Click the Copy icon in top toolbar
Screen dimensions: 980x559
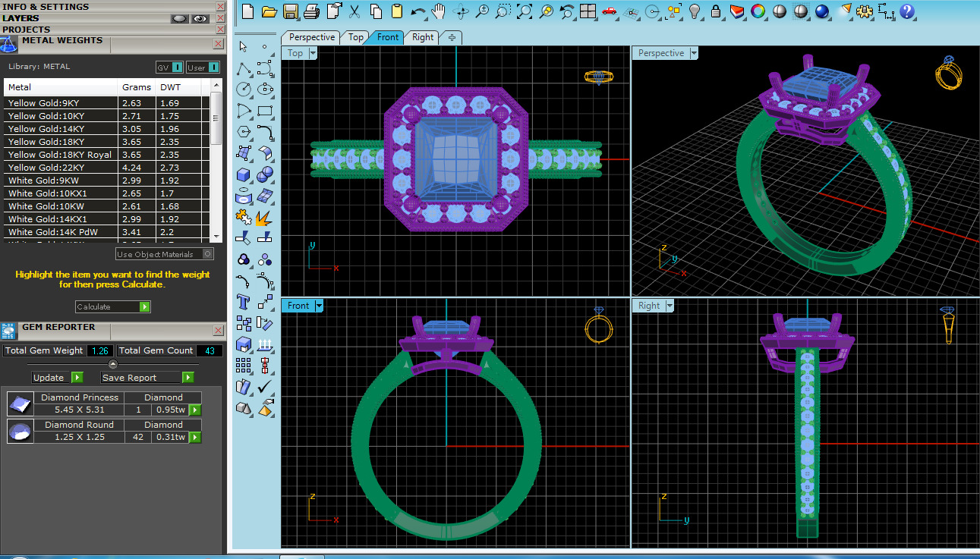[376, 11]
